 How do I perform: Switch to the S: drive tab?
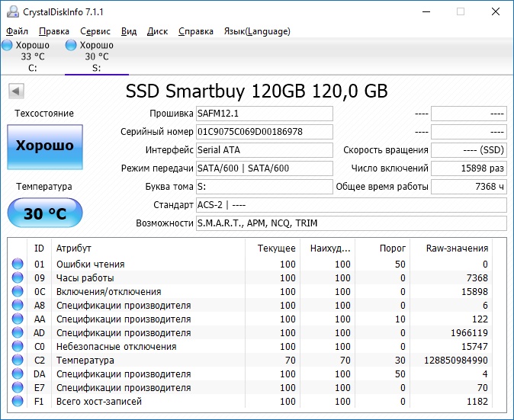[x=97, y=56]
